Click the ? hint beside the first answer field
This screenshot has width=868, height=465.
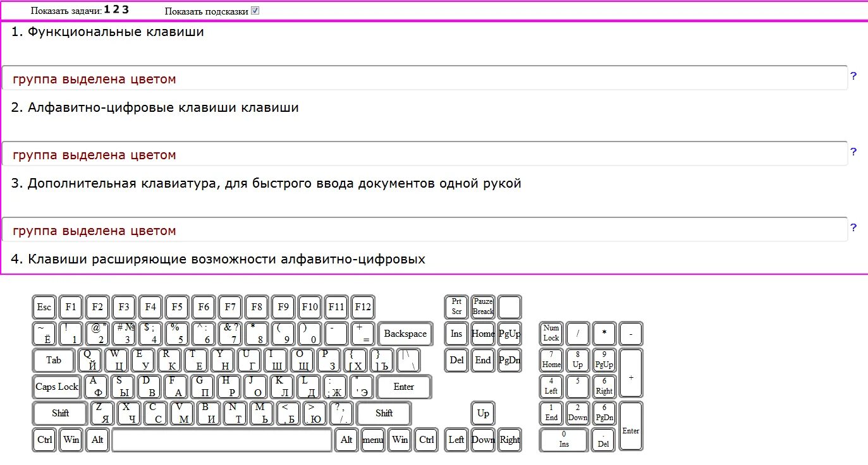[853, 75]
